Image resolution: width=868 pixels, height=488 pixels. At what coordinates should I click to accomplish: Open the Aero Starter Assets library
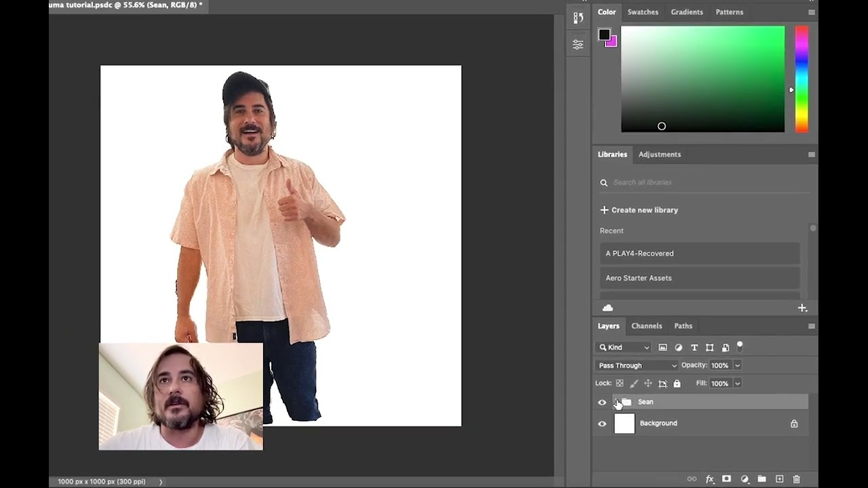[x=700, y=278]
